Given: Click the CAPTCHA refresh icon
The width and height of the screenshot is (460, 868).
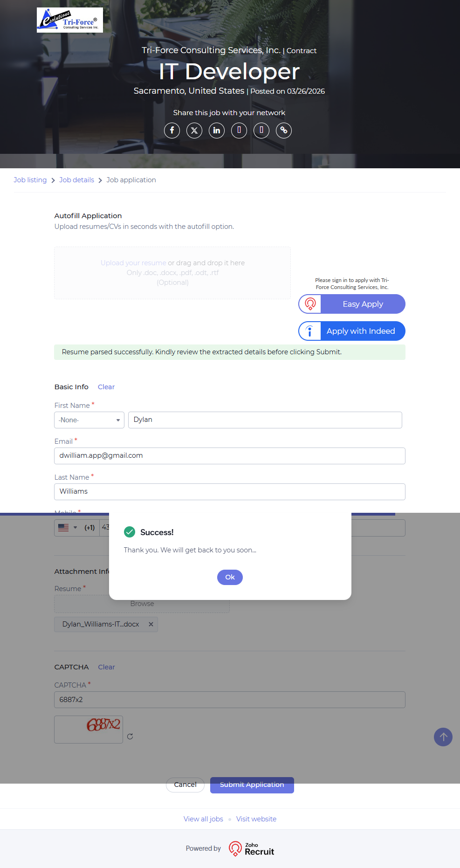Looking at the screenshot, I should coord(130,737).
